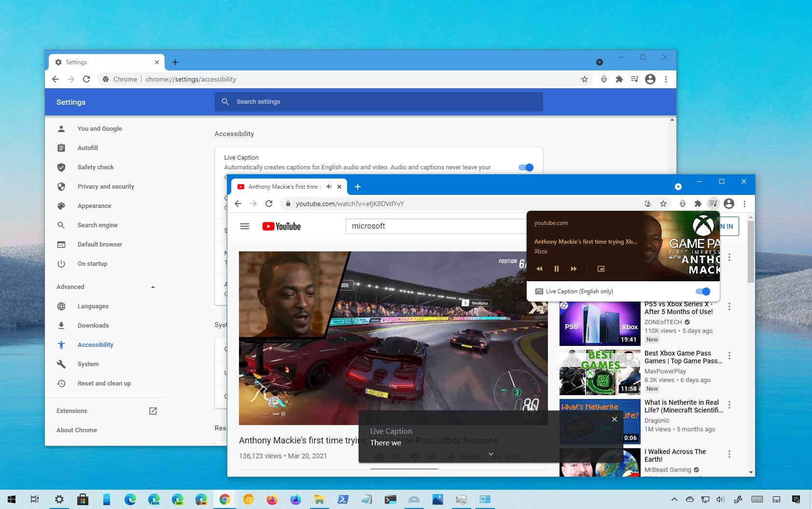Open Task View on taskbar

point(35,499)
